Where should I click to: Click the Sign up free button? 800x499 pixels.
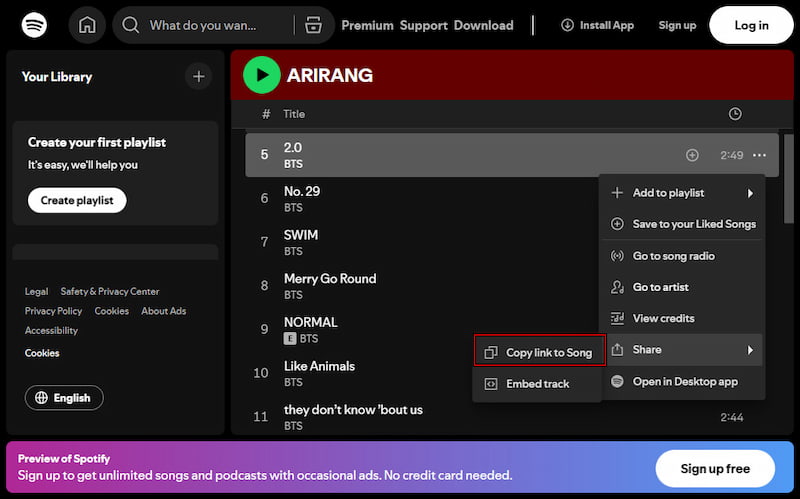[x=715, y=468]
